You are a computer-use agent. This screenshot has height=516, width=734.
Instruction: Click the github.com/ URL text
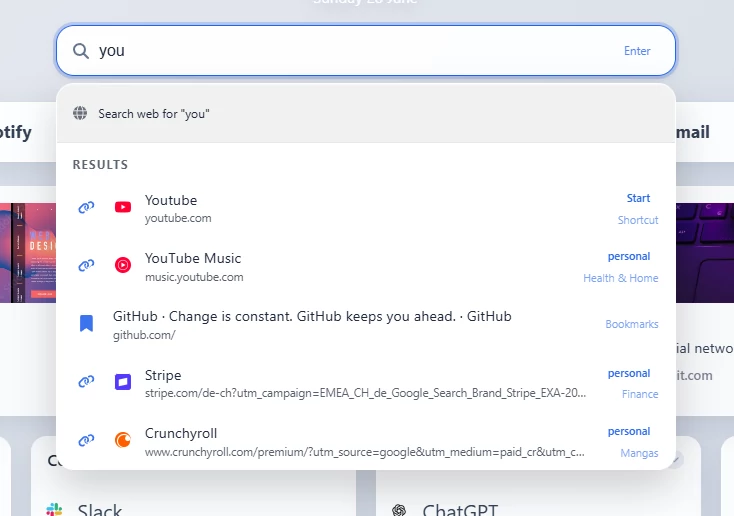coord(144,335)
